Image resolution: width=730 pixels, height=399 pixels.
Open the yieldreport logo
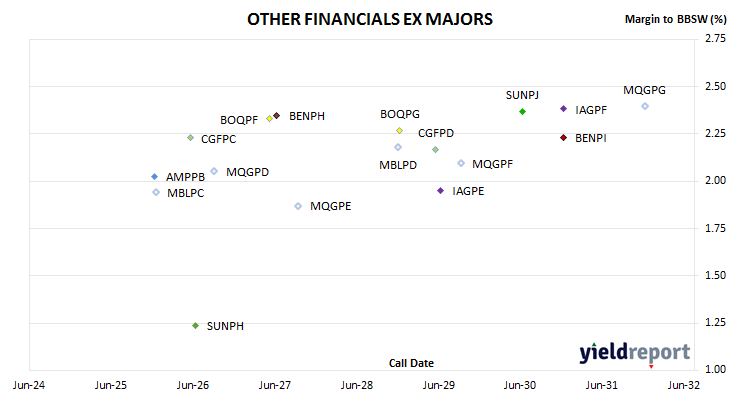[635, 352]
